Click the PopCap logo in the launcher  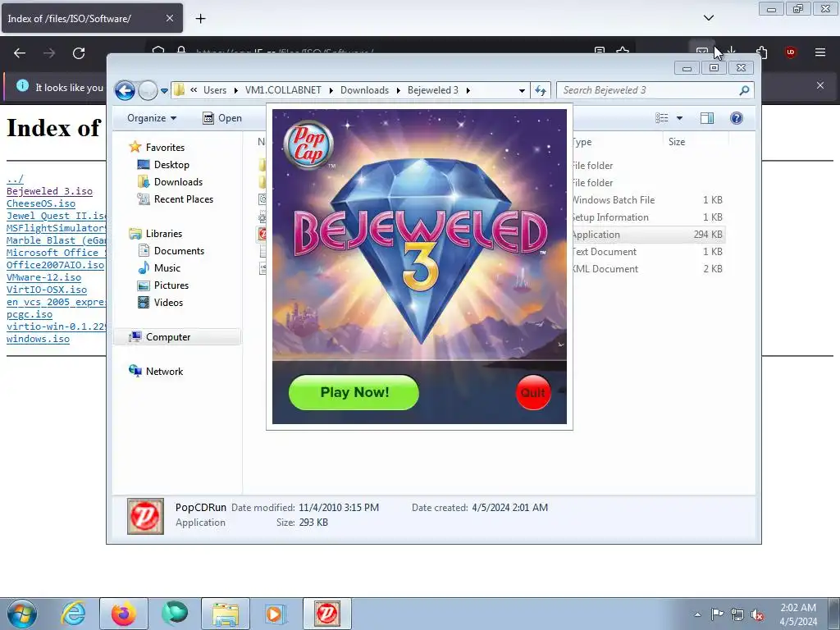(x=308, y=144)
